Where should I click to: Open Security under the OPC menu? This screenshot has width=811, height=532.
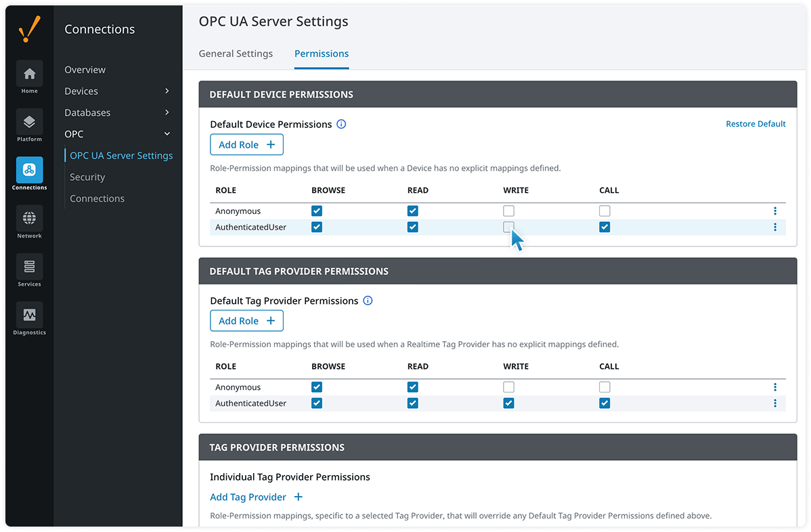click(87, 177)
